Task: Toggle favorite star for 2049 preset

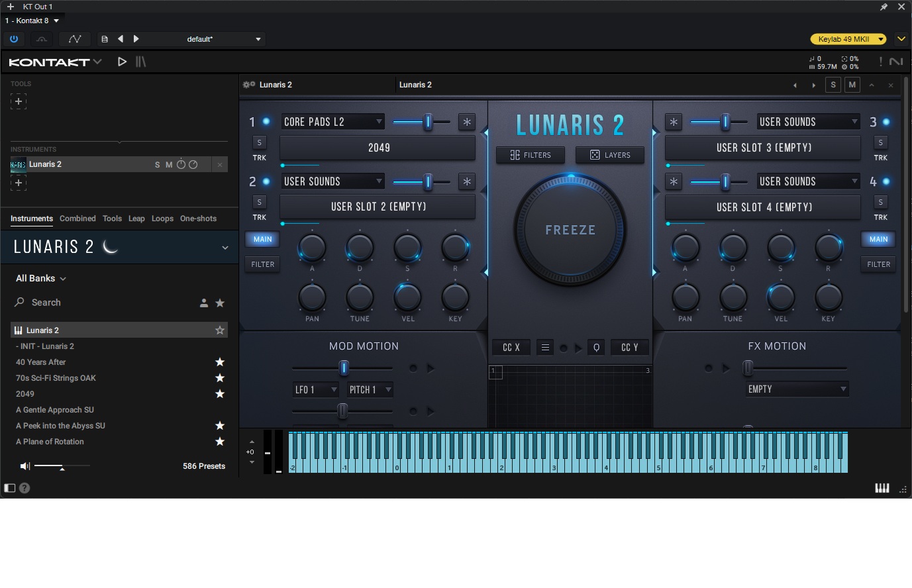Action: 220,394
